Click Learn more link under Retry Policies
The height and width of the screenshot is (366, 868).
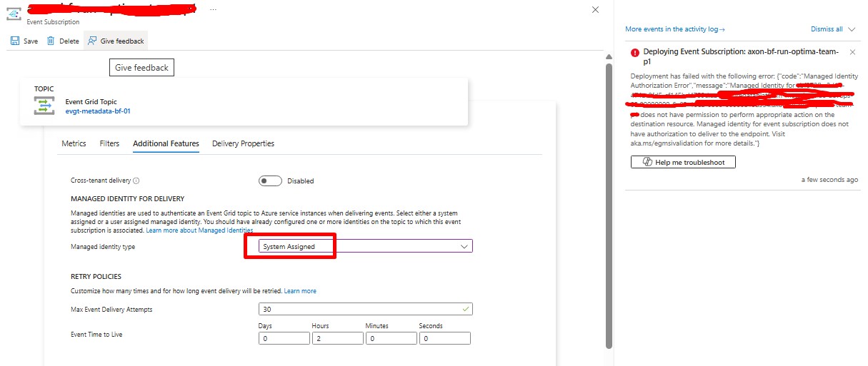coord(300,291)
